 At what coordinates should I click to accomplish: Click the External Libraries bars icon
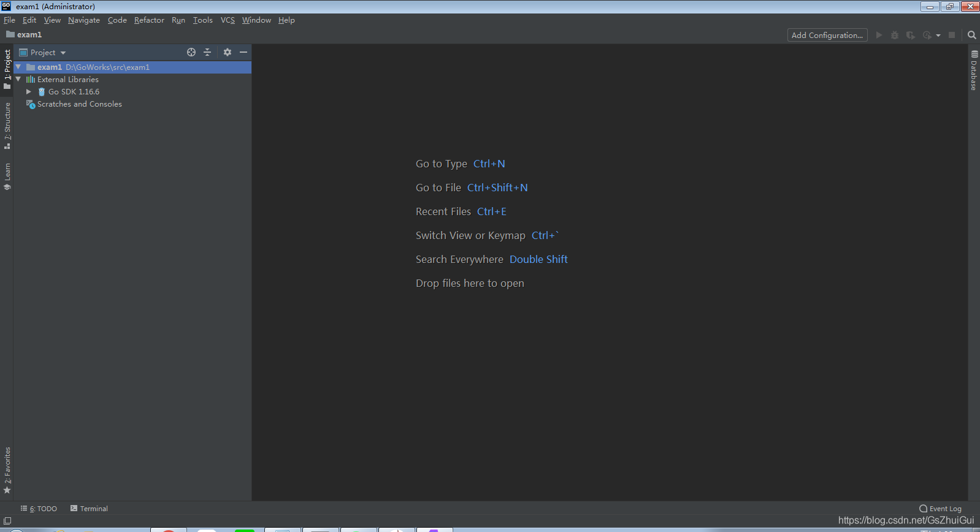[31, 80]
